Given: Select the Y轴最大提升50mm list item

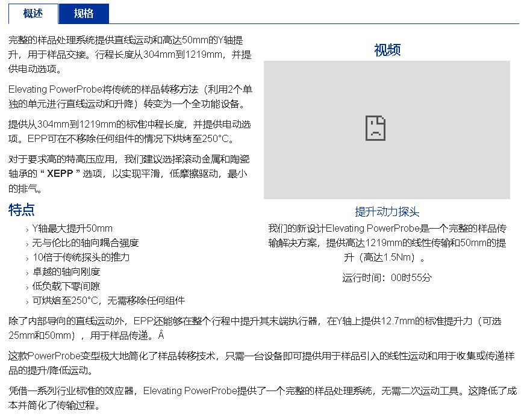Looking at the screenshot, I should 72,229.
